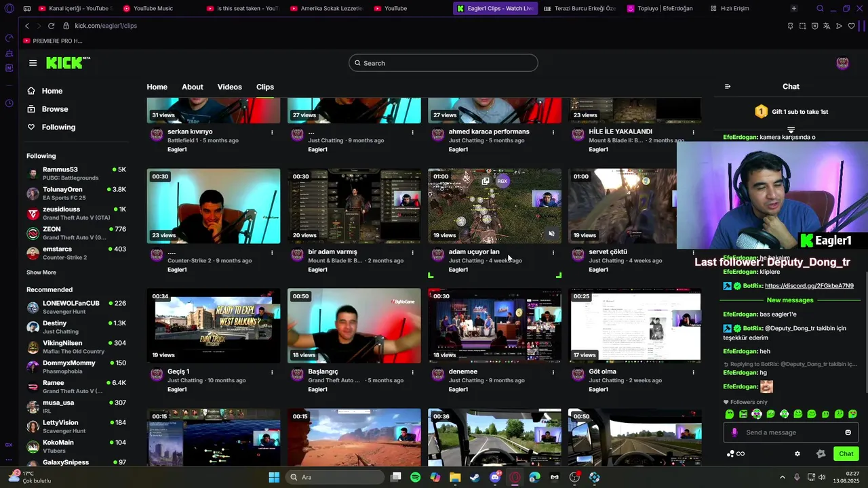Expand the Following list with Show More
This screenshot has height=488, width=868.
41,272
